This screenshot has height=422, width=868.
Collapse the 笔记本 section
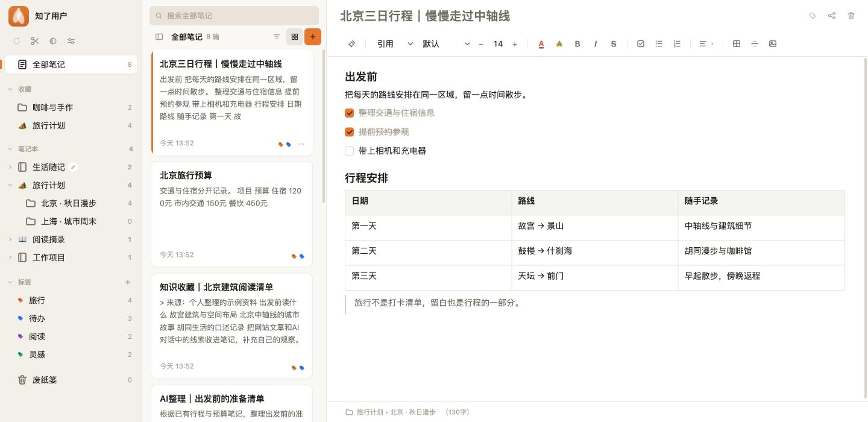coord(10,149)
